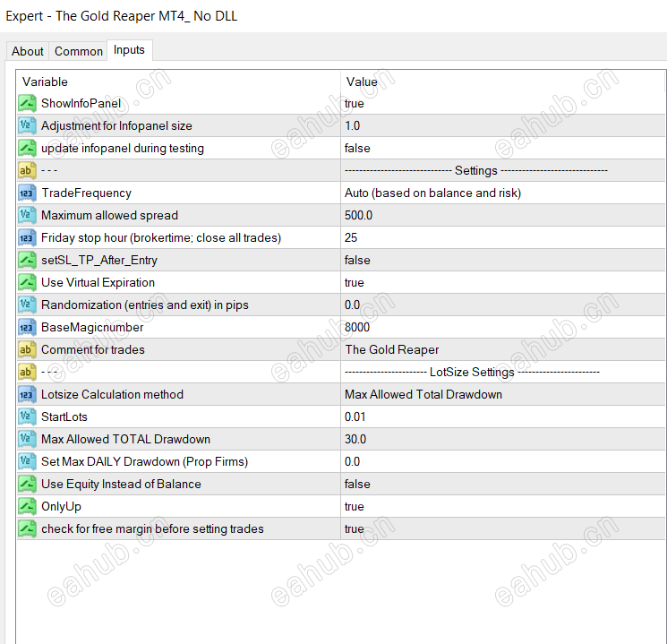
Task: Click the integer icon beside BaseMagicnumber
Action: [27, 327]
